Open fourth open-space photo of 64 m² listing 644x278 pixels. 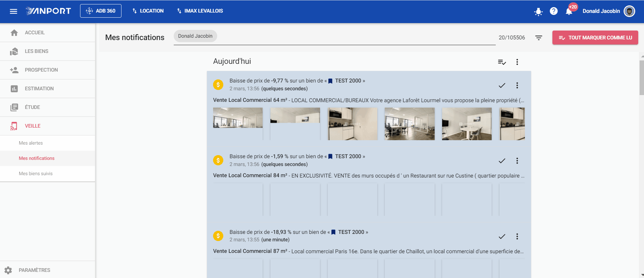(x=410, y=124)
